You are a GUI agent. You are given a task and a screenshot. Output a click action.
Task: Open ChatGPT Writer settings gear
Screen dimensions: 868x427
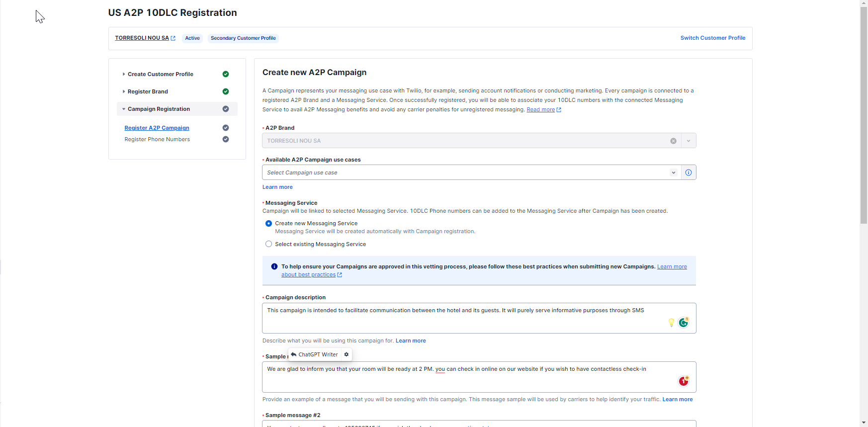[347, 354]
